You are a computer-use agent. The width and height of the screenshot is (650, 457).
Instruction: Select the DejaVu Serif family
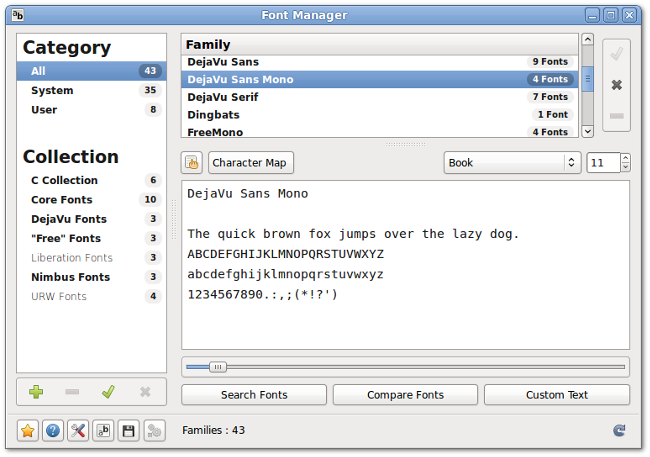tap(379, 97)
